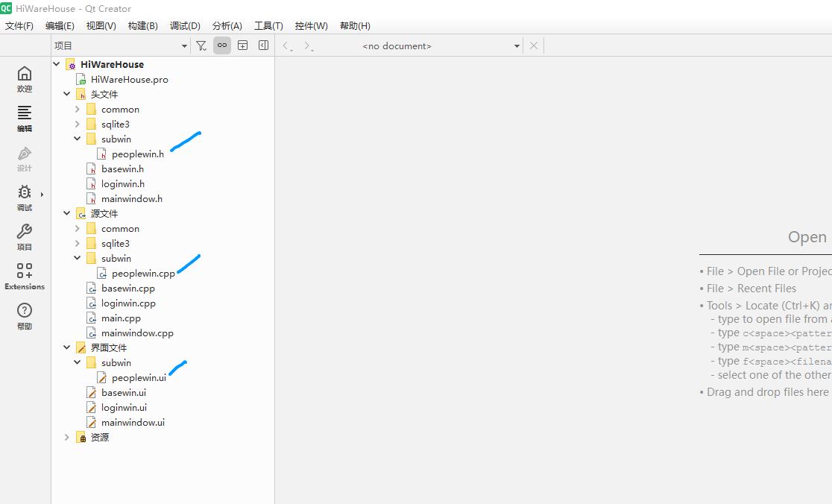The image size is (832, 504).
Task: Select main.cpp source file
Action: [121, 318]
